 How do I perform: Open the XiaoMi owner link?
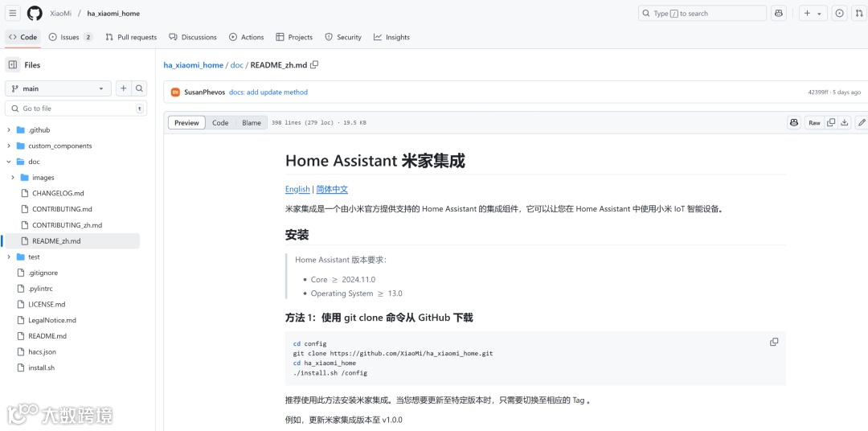61,14
